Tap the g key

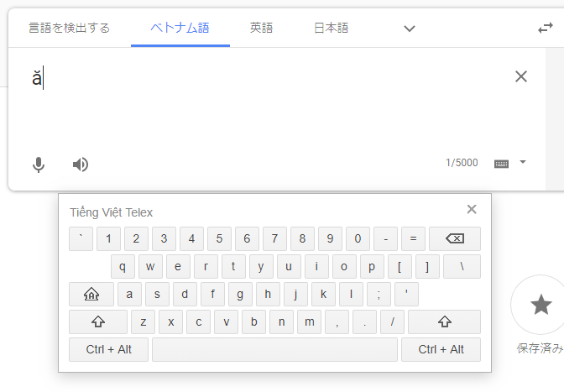(x=240, y=294)
